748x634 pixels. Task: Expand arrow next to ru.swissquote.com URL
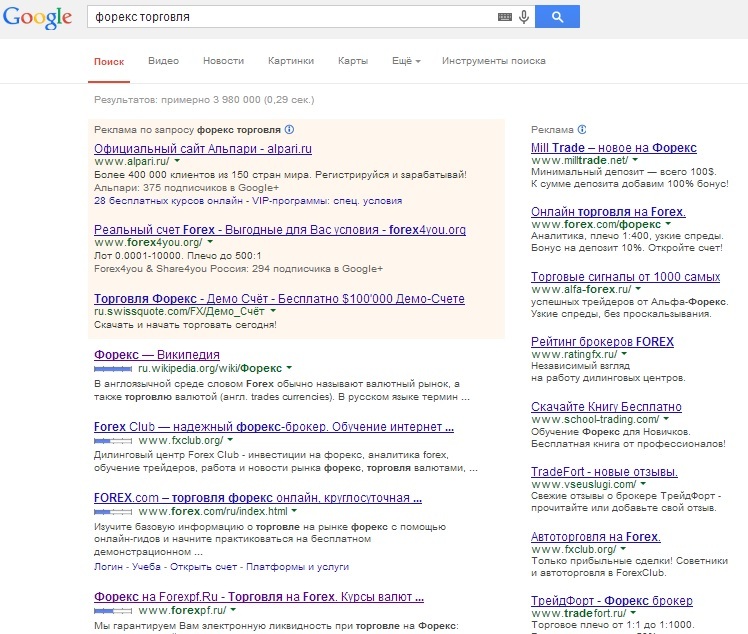pos(273,311)
